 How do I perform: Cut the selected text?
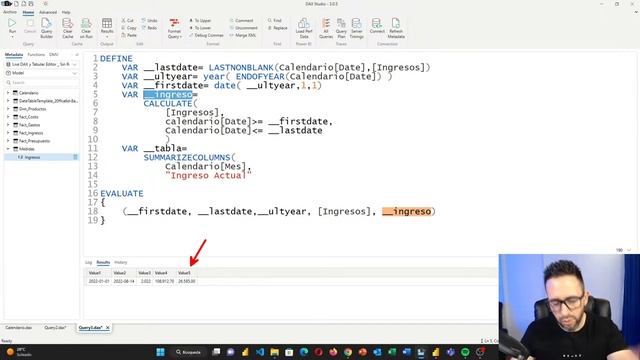coord(127,20)
